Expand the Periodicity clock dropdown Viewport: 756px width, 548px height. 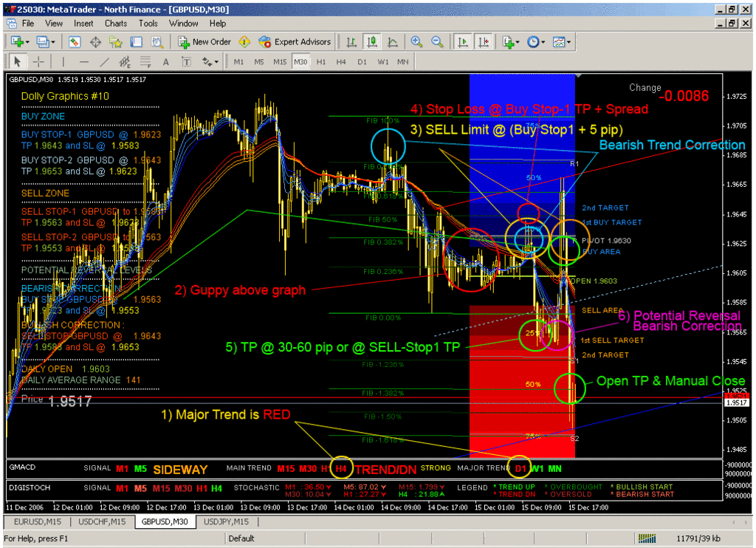pos(535,42)
